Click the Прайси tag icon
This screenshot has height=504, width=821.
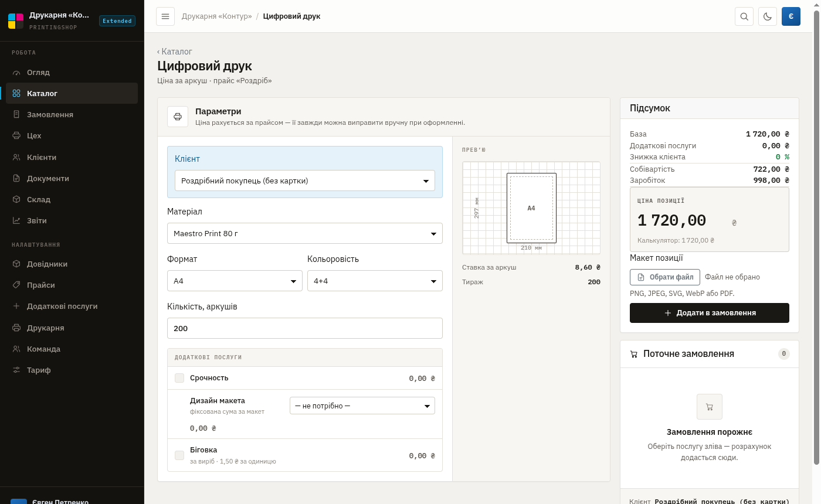click(x=16, y=285)
